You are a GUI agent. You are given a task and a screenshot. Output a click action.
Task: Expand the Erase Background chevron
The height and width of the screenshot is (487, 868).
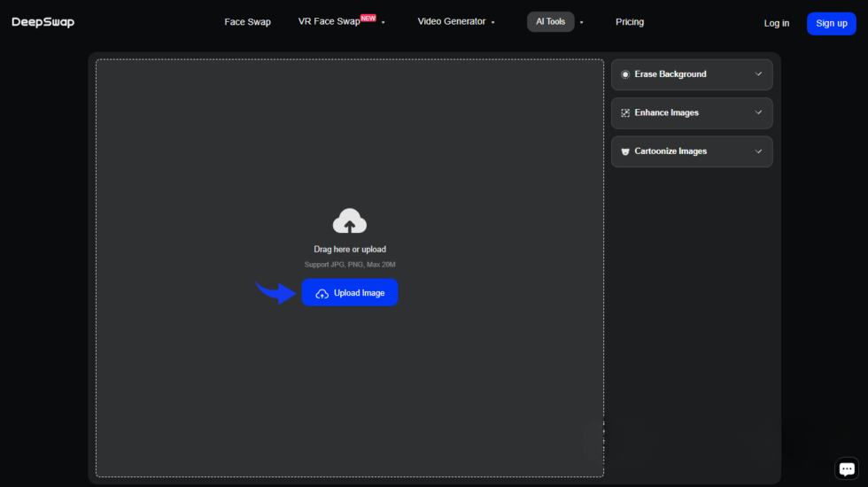coord(758,74)
